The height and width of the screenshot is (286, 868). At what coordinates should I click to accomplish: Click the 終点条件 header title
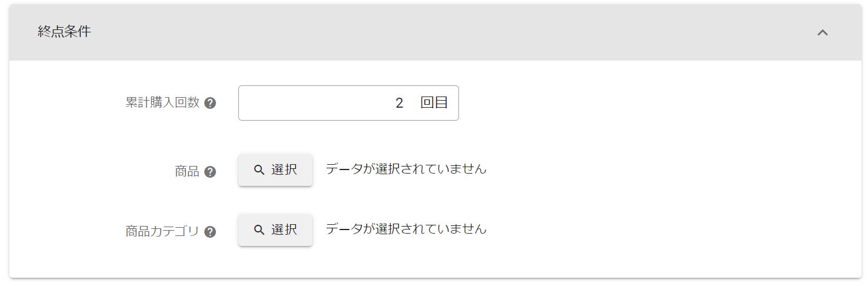64,32
